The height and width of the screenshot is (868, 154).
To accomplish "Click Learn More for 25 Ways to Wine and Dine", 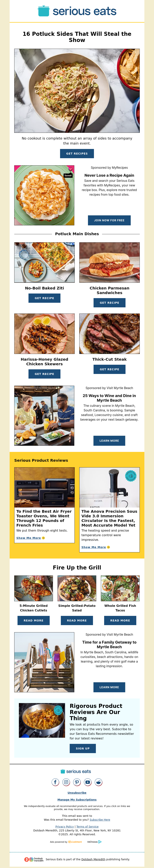I will tap(109, 440).
